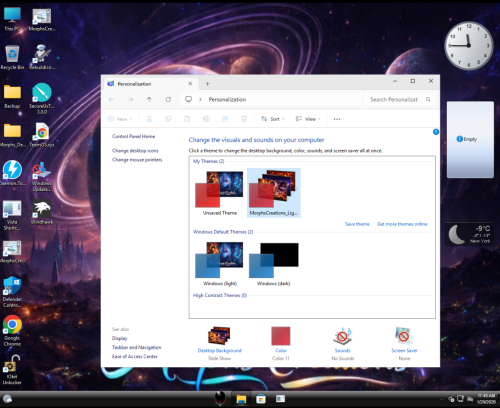Image resolution: width=500 pixels, height=408 pixels.
Task: Open Get more themes online link
Action: [x=402, y=224]
